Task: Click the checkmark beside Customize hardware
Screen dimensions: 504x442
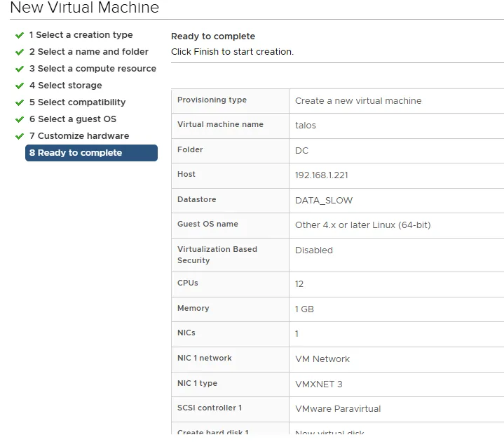Action: (x=20, y=136)
